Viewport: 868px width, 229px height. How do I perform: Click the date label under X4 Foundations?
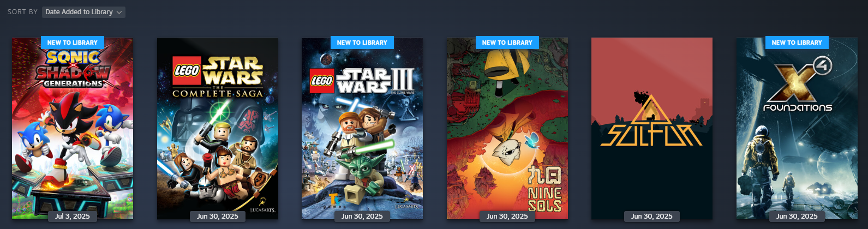[797, 216]
